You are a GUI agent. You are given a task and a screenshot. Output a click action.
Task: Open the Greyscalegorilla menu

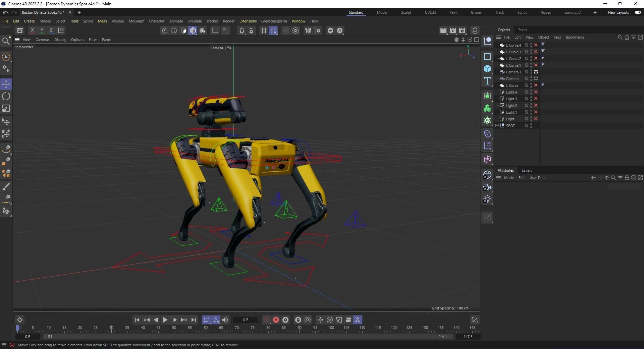coord(274,21)
